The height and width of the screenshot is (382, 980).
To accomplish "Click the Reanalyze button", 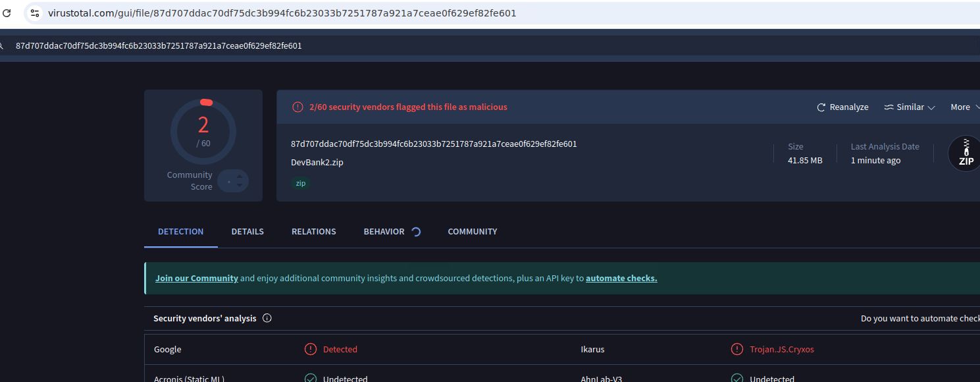I will 842,107.
